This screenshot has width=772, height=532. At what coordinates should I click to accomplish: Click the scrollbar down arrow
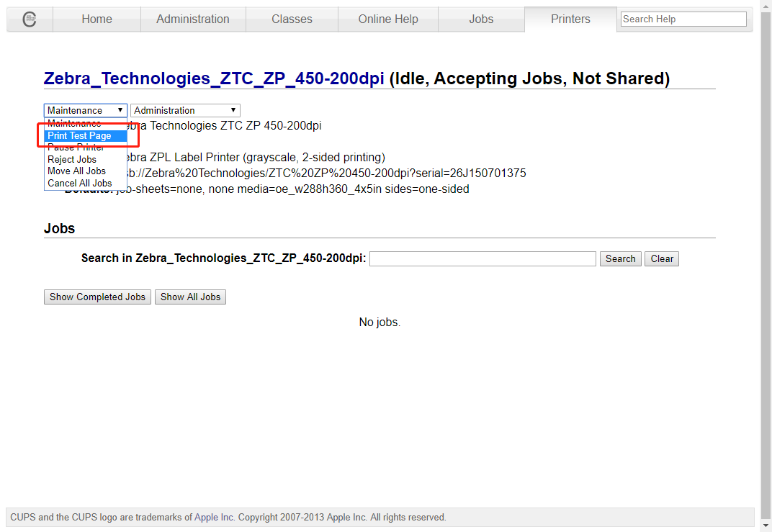[766, 526]
